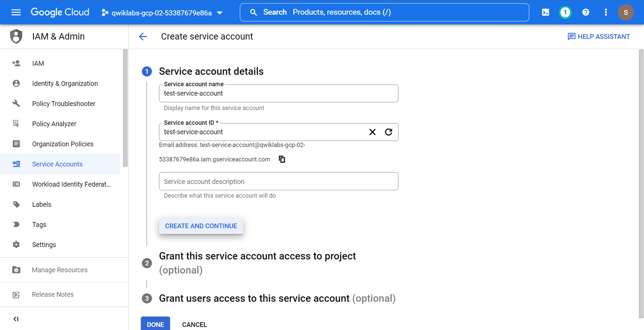644x330 pixels.
Task: Click the IAM person-add icon
Action: tap(16, 63)
